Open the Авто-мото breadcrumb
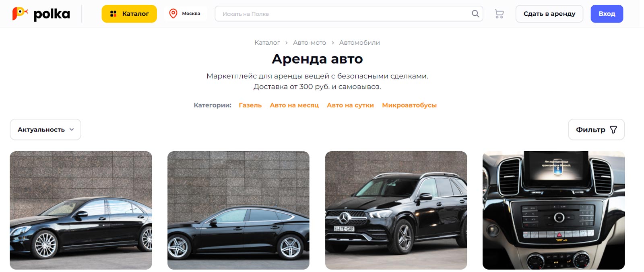 coord(310,43)
